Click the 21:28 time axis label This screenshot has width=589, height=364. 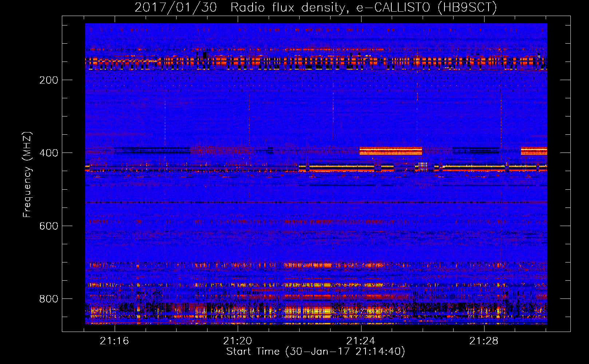pos(484,341)
